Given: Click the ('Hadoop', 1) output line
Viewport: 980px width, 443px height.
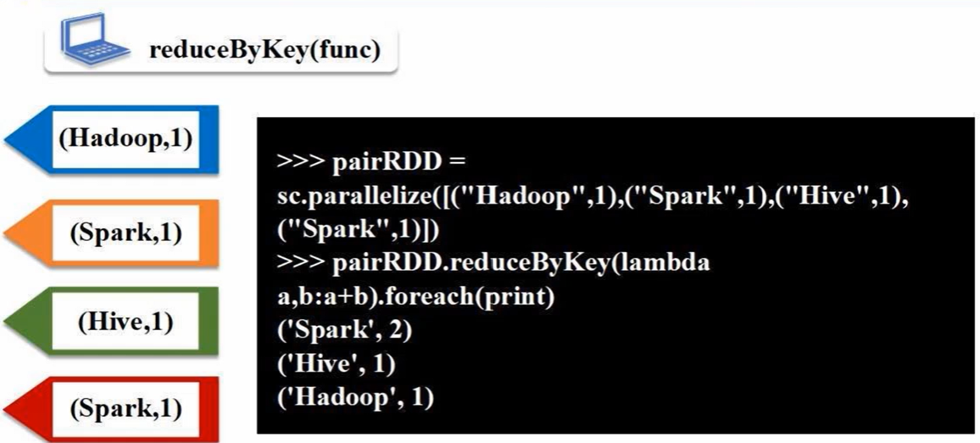Looking at the screenshot, I should tap(354, 397).
